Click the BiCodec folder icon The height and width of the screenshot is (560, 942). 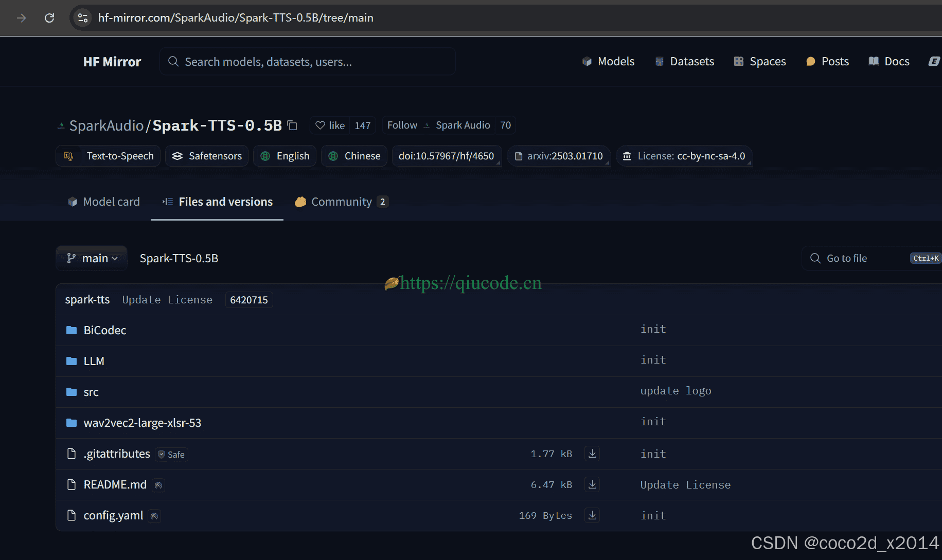72,330
